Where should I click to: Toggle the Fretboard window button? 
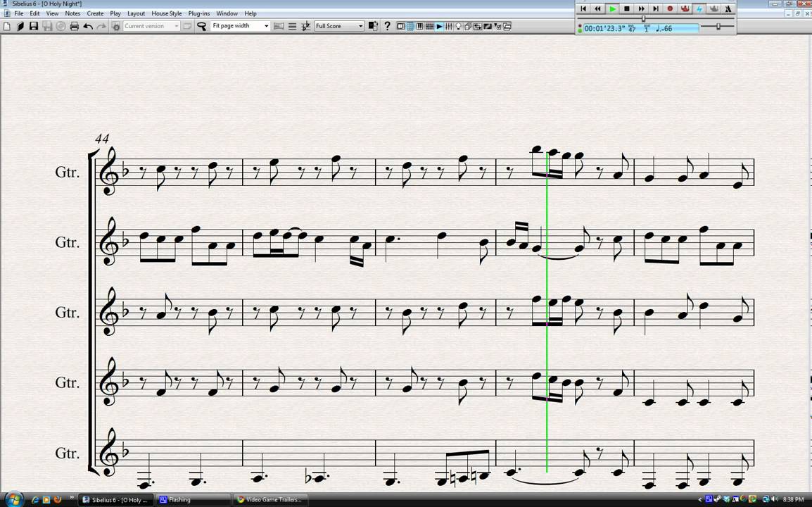[429, 26]
